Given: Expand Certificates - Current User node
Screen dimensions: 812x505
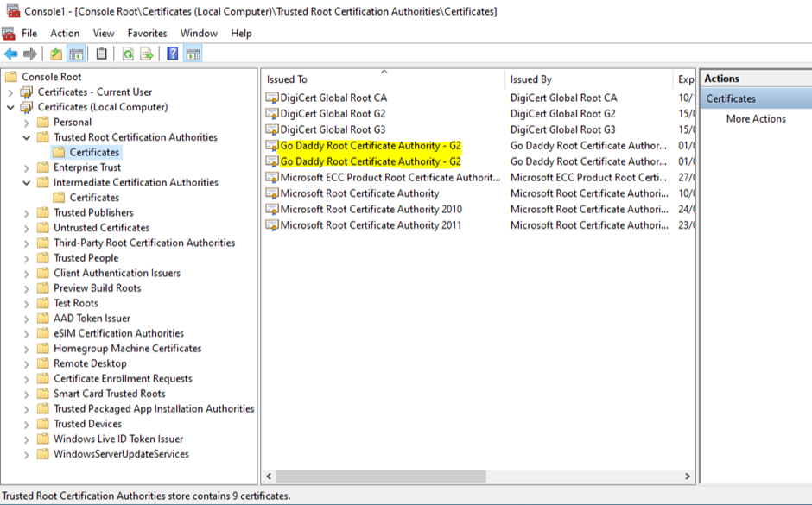Looking at the screenshot, I should click(10, 92).
